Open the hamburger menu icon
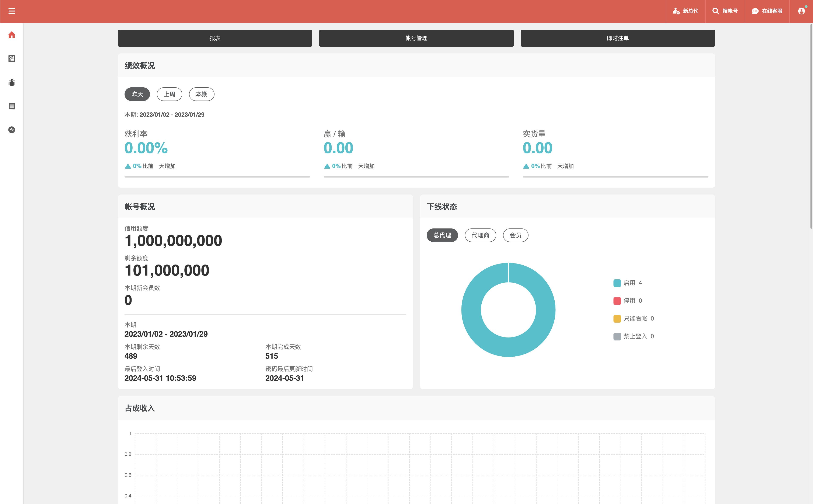Viewport: 813px width, 504px height. [12, 11]
